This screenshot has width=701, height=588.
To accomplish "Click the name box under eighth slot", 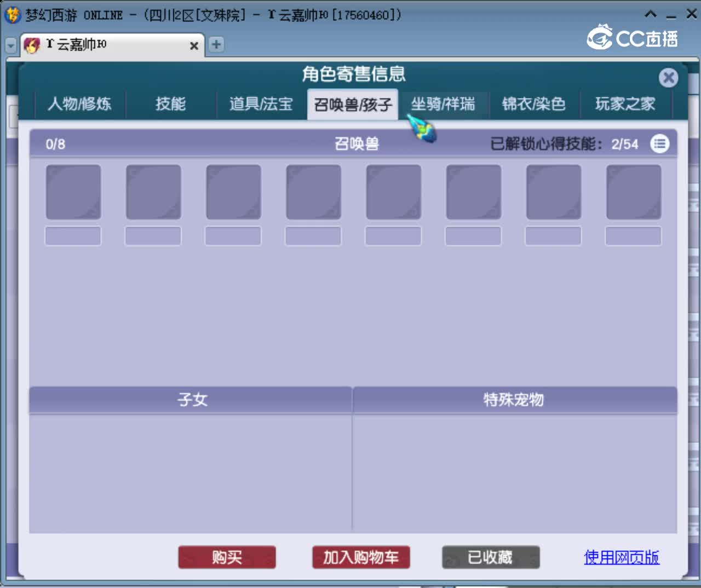I will coord(634,236).
